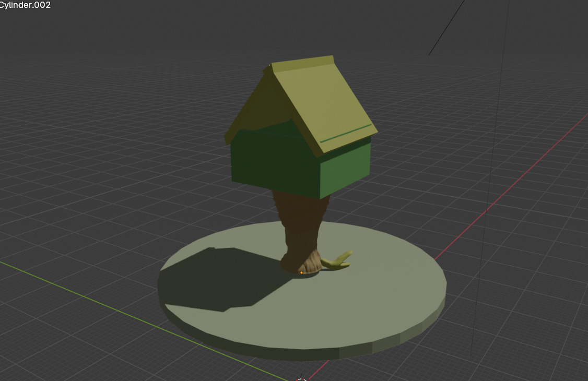The width and height of the screenshot is (588, 381).
Task: Click the orange origin point at trunk base
Action: pyautogui.click(x=301, y=273)
